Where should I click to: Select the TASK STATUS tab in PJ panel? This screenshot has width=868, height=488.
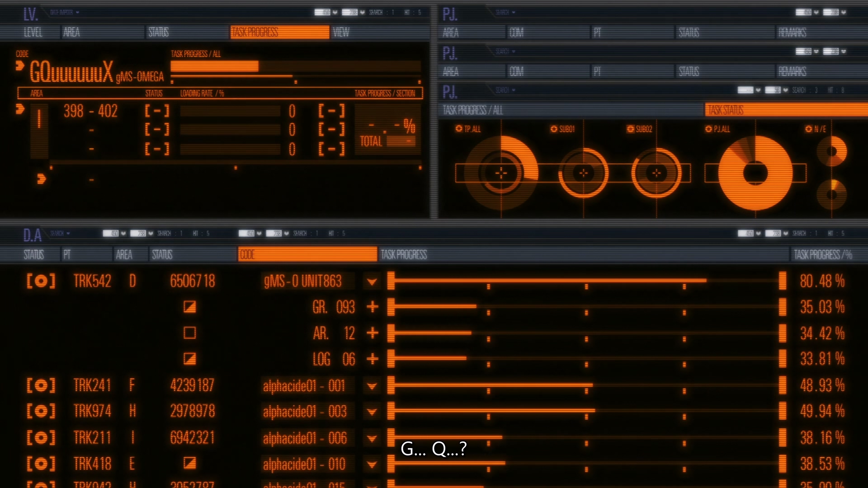[x=786, y=110]
